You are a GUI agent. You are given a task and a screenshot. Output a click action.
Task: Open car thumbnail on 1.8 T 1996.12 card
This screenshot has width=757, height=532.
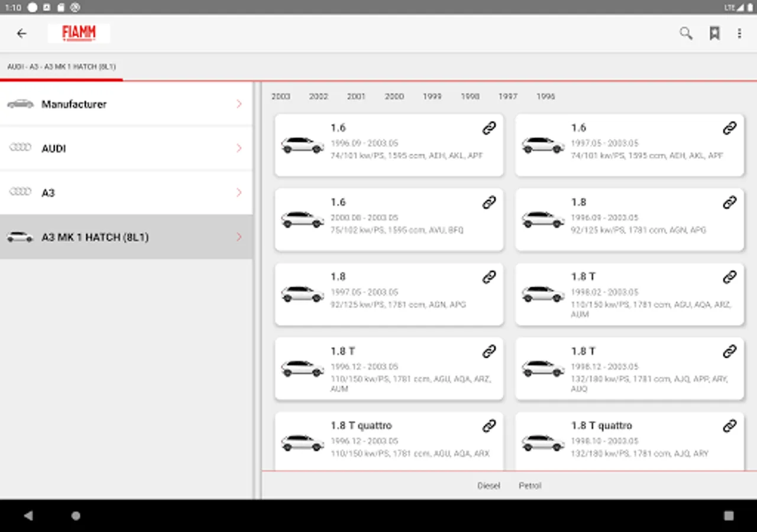(303, 368)
